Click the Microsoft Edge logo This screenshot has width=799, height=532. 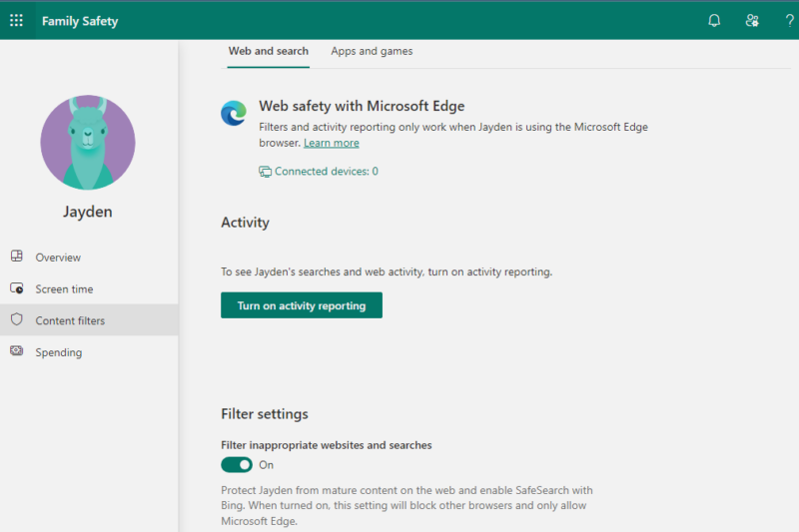pos(234,113)
